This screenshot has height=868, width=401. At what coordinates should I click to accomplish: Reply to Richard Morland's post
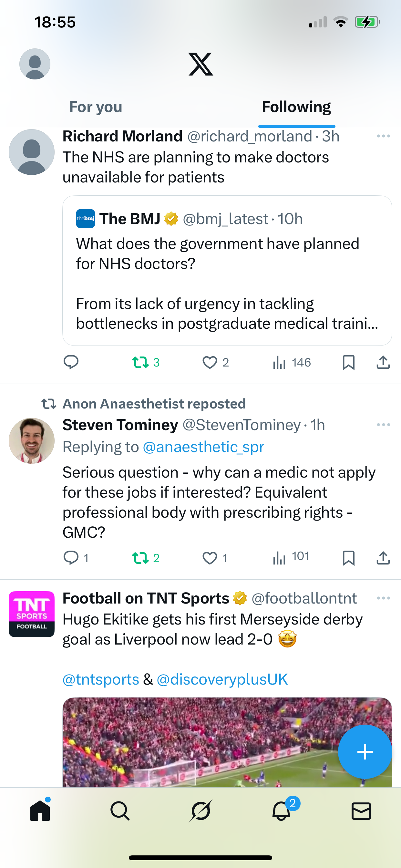tap(71, 363)
